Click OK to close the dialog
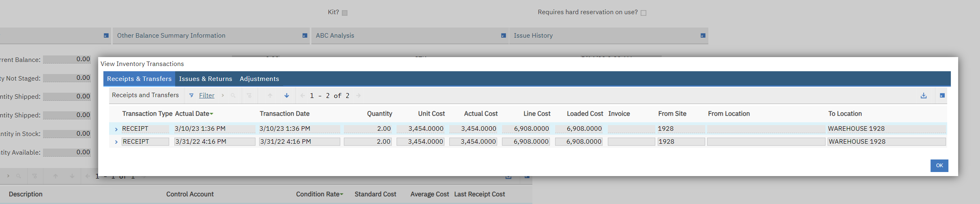980x204 pixels. (939, 166)
